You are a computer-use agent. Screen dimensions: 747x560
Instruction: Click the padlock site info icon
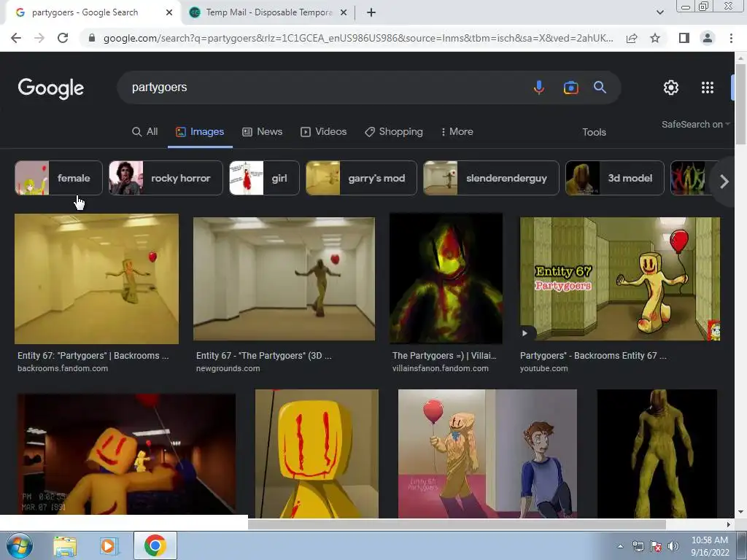pyautogui.click(x=92, y=38)
